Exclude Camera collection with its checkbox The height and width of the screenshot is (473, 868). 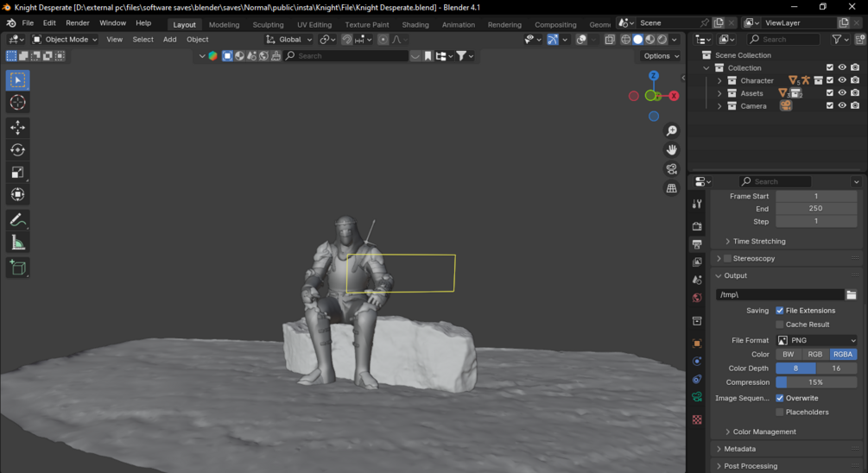coord(829,105)
